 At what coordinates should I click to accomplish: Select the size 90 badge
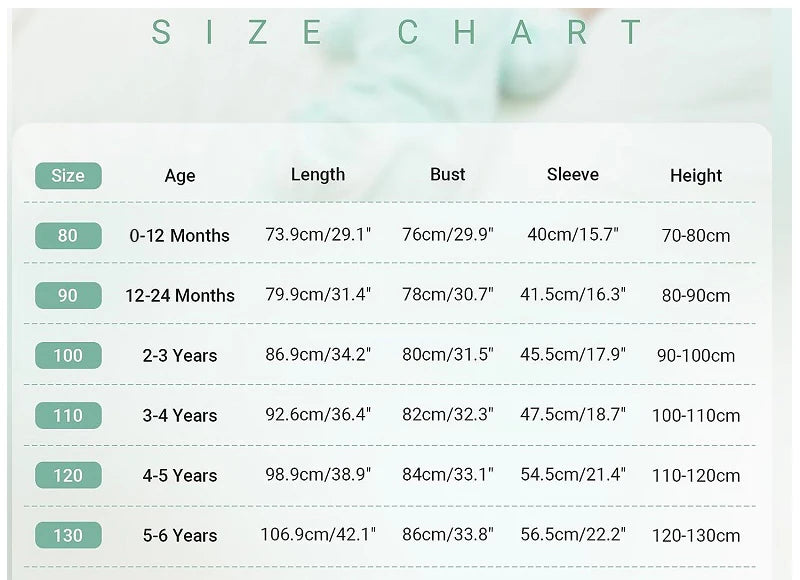click(x=68, y=295)
